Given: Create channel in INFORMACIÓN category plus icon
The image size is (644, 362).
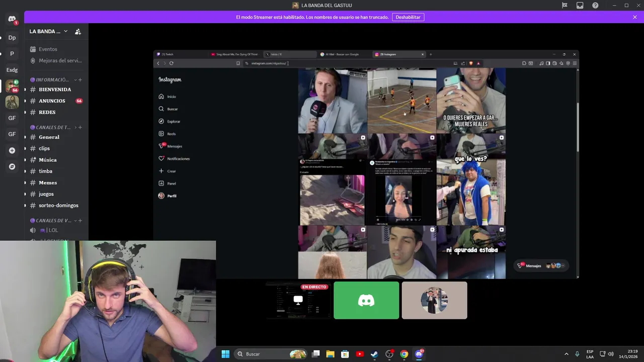Looking at the screenshot, I should pyautogui.click(x=80, y=79).
